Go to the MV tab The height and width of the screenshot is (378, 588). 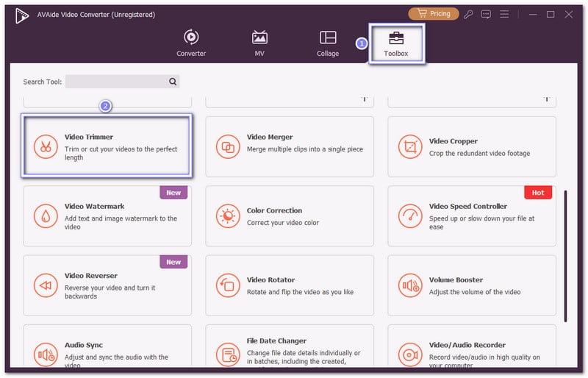[x=259, y=43]
